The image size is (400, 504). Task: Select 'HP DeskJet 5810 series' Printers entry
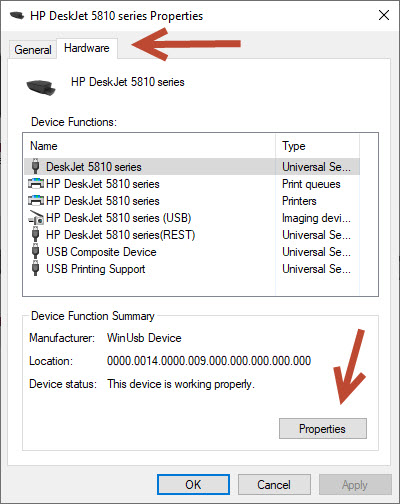point(192,201)
